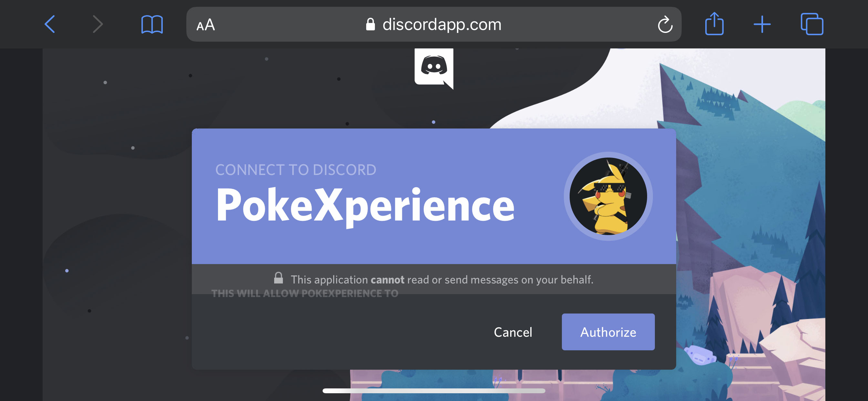Click the CONNECT TO DISCORD heading
Screen dimensions: 868x401
coord(295,170)
